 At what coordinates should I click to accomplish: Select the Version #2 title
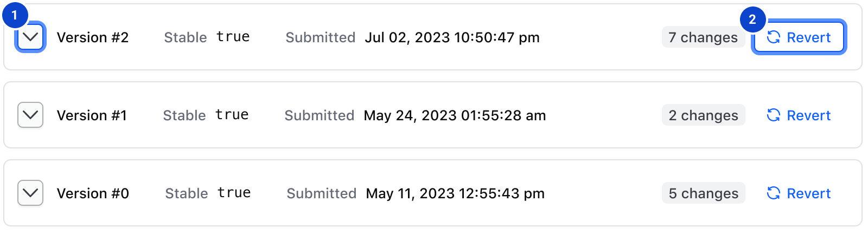point(93,37)
